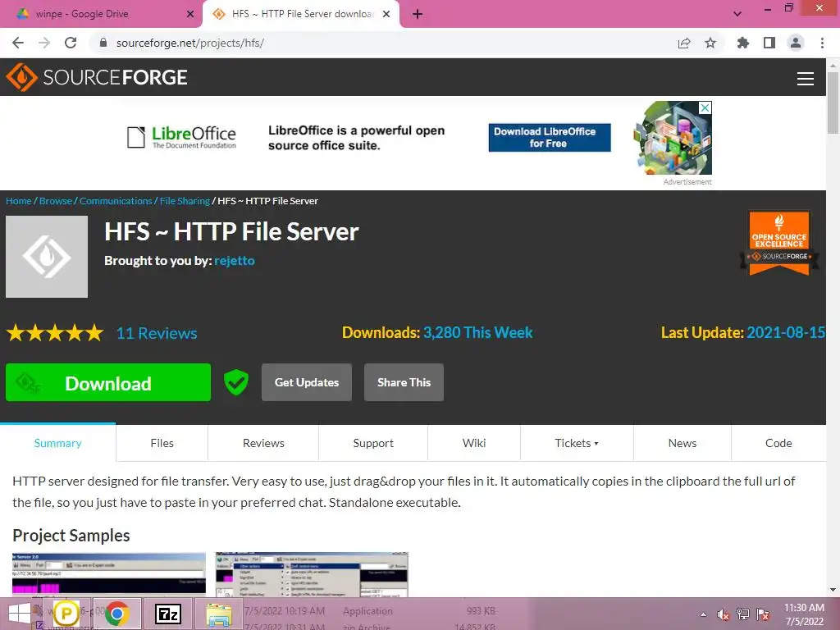Open the News tab
The width and height of the screenshot is (840, 630).
pos(682,443)
